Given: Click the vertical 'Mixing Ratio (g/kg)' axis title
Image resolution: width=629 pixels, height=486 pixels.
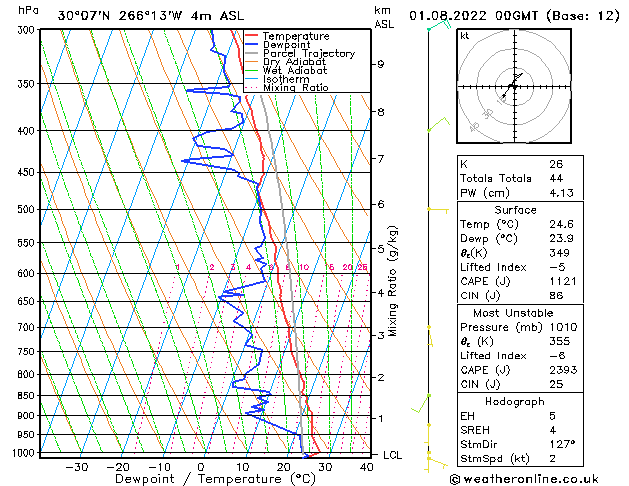Looking at the screenshot, I should click(x=393, y=281).
